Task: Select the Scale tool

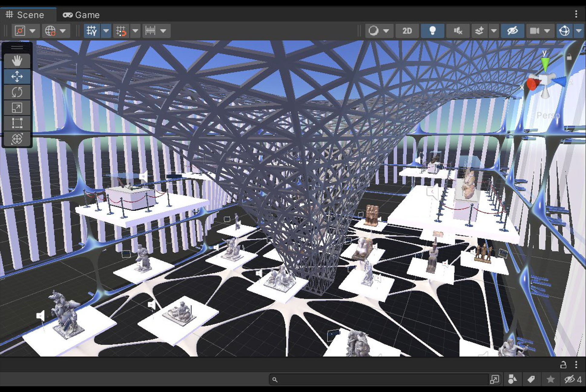Action: pyautogui.click(x=17, y=108)
